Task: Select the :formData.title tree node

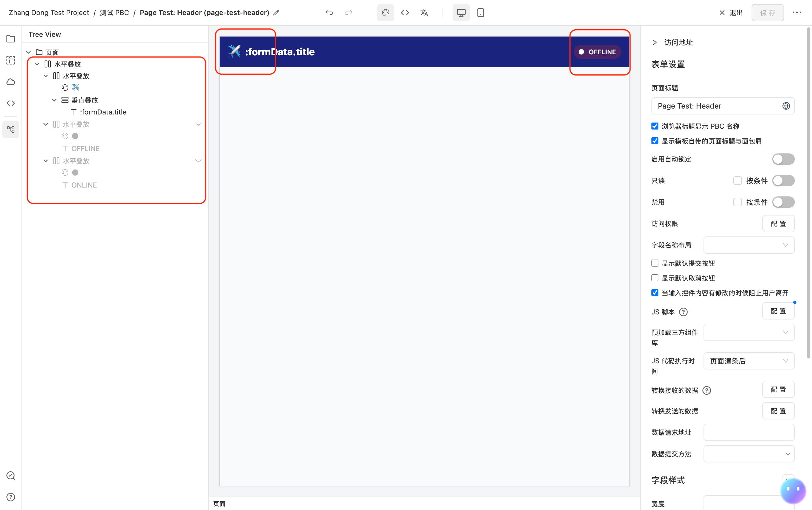Action: pyautogui.click(x=103, y=112)
